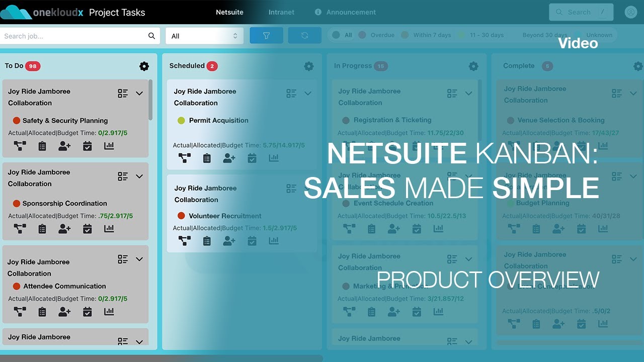Click red status dot on Volunteer Recruitment
Screen dimensions: 644x362
pos(181,216)
